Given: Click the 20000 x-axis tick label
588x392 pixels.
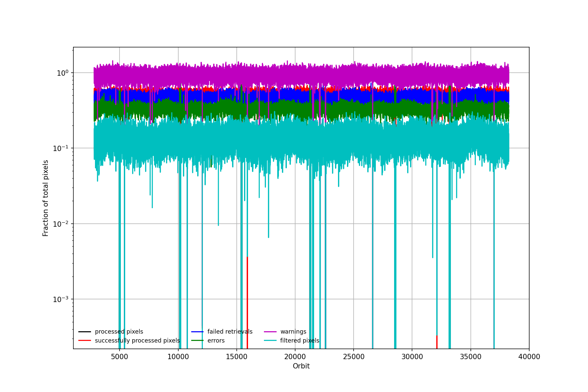Looking at the screenshot, I should (295, 357).
